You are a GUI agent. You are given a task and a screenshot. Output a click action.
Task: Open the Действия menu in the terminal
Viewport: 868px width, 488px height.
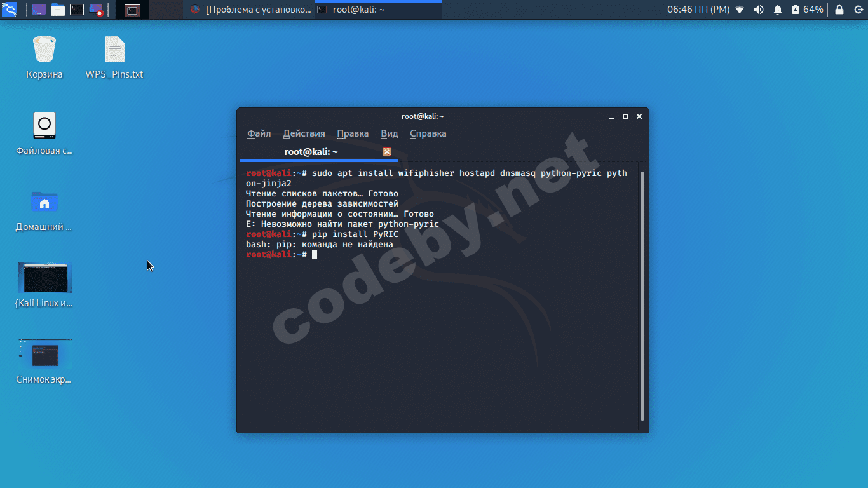click(304, 133)
